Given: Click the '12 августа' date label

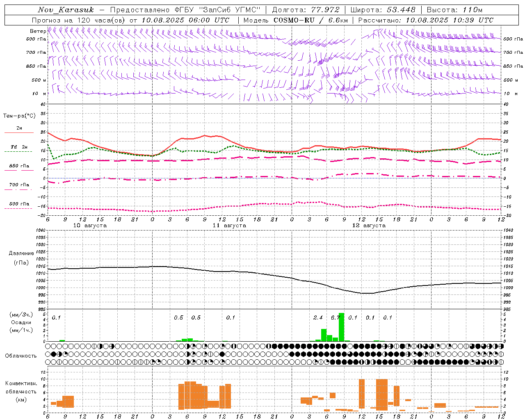Looking at the screenshot, I should pyautogui.click(x=369, y=226).
